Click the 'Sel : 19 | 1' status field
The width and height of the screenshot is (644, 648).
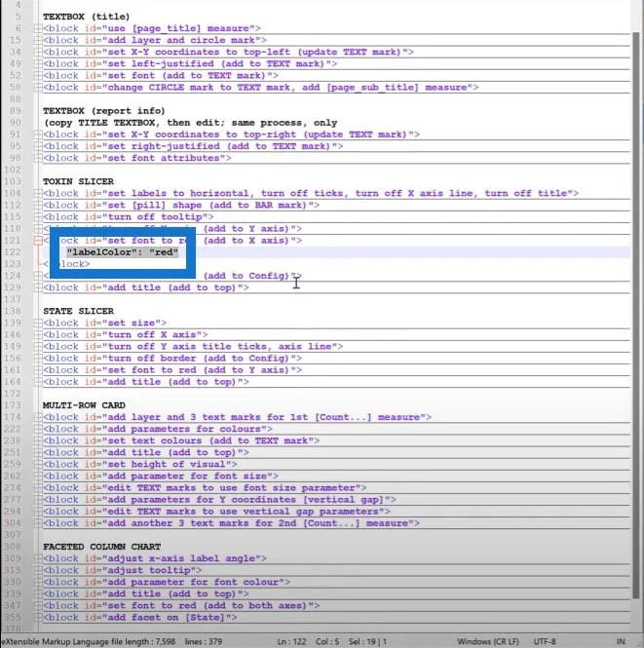367,642
